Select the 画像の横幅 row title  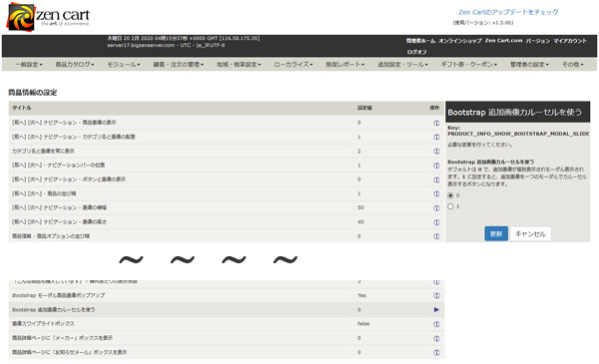(59, 208)
